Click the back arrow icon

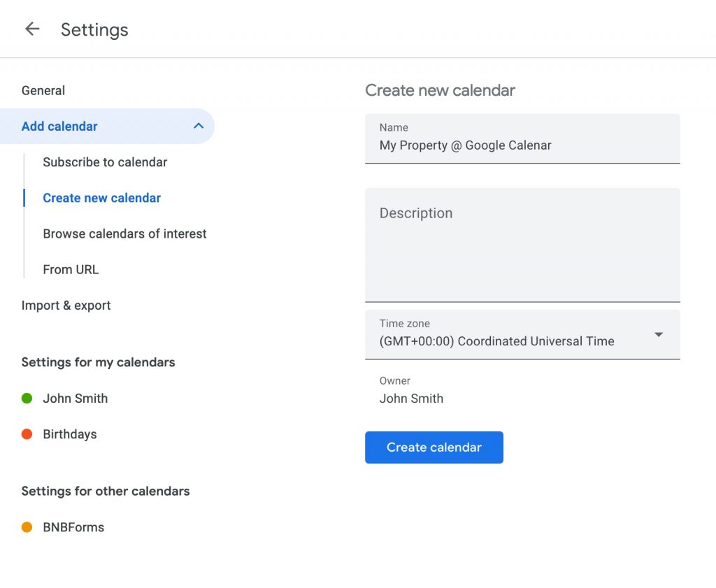point(32,29)
